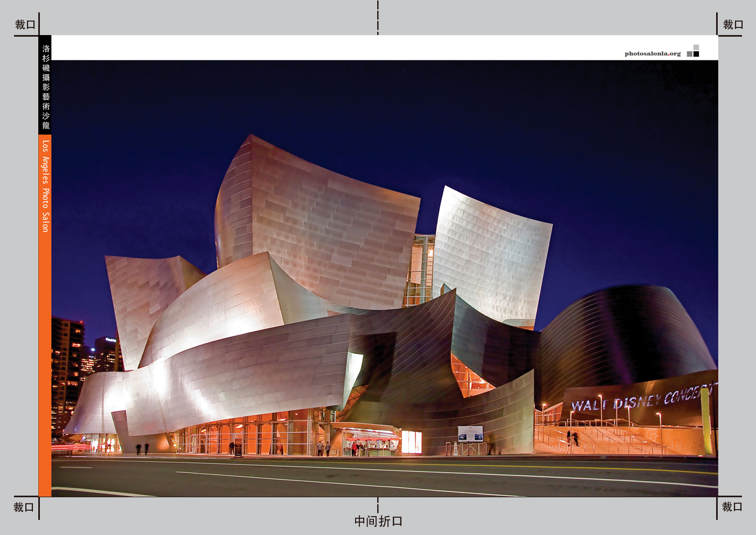Click the lit skyscraper at left edge
The height and width of the screenshot is (535, 756).
tap(67, 367)
